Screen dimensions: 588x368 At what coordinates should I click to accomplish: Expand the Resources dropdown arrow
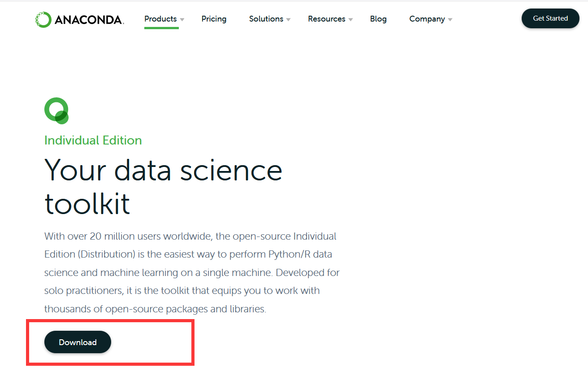350,20
